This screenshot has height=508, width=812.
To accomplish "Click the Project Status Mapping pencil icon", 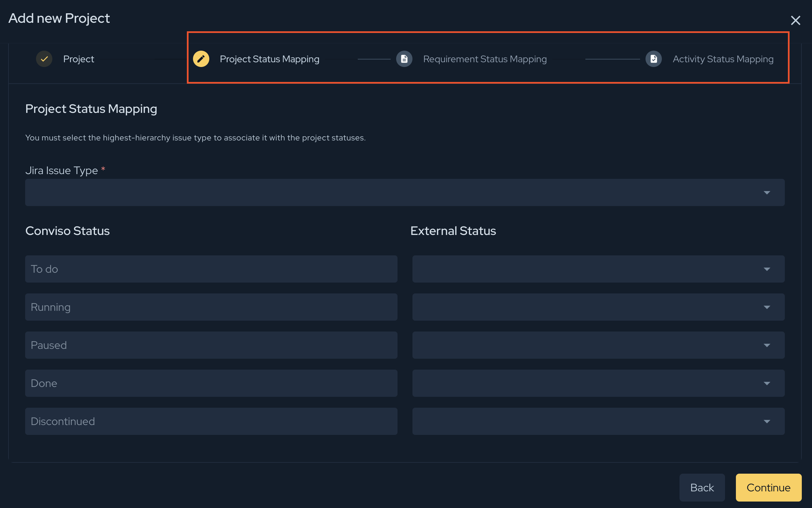I will pos(201,59).
